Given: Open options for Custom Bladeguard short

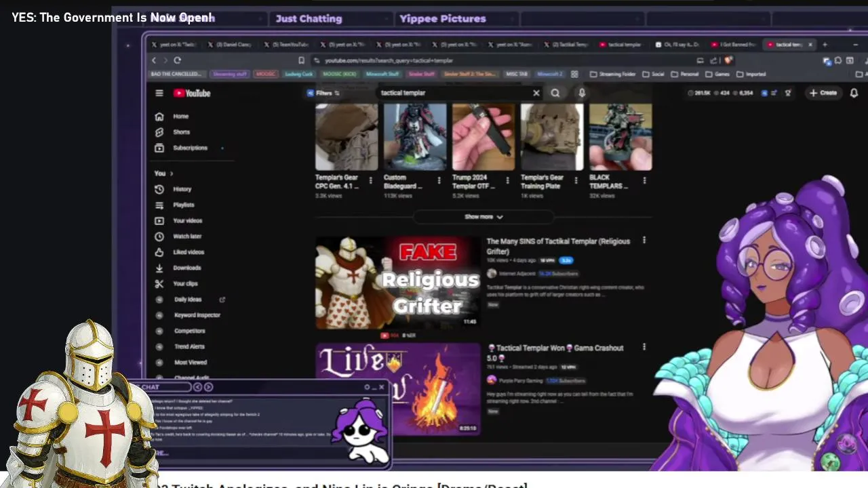Looking at the screenshot, I should (x=439, y=180).
